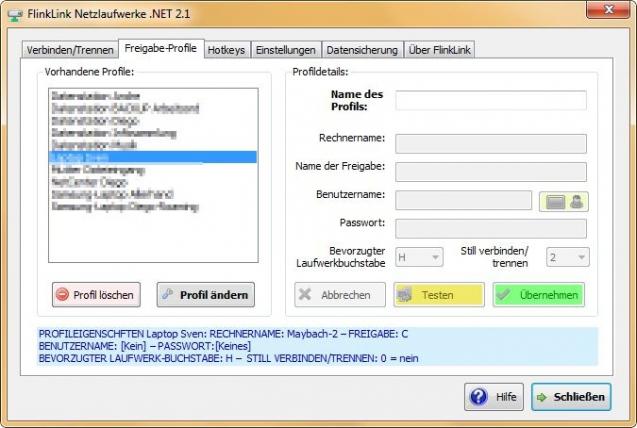Click the FlinkLink network drive title icon
Screen dimensions: 637x428
[15, 15]
